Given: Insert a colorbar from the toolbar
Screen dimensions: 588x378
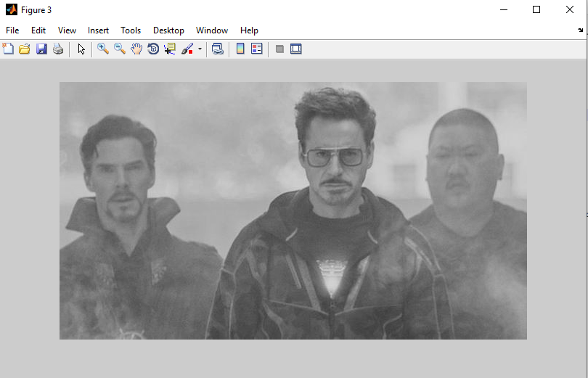Looking at the screenshot, I should (240, 49).
